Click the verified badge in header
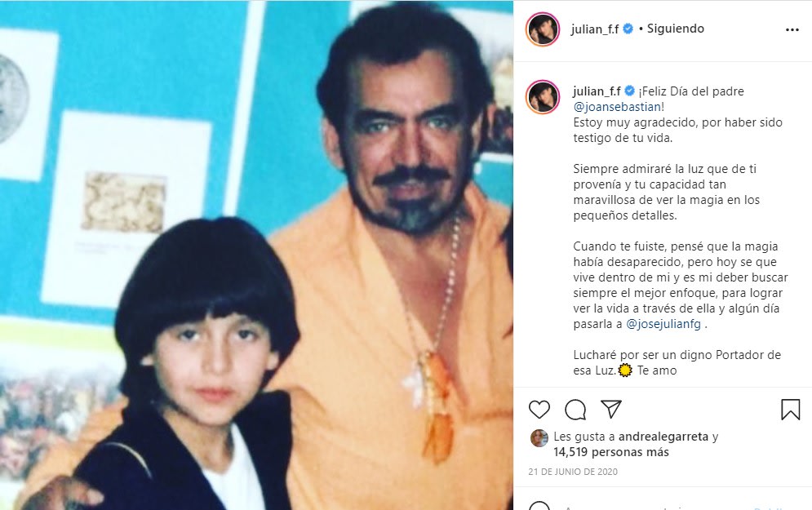This screenshot has height=510, width=812. (x=628, y=29)
